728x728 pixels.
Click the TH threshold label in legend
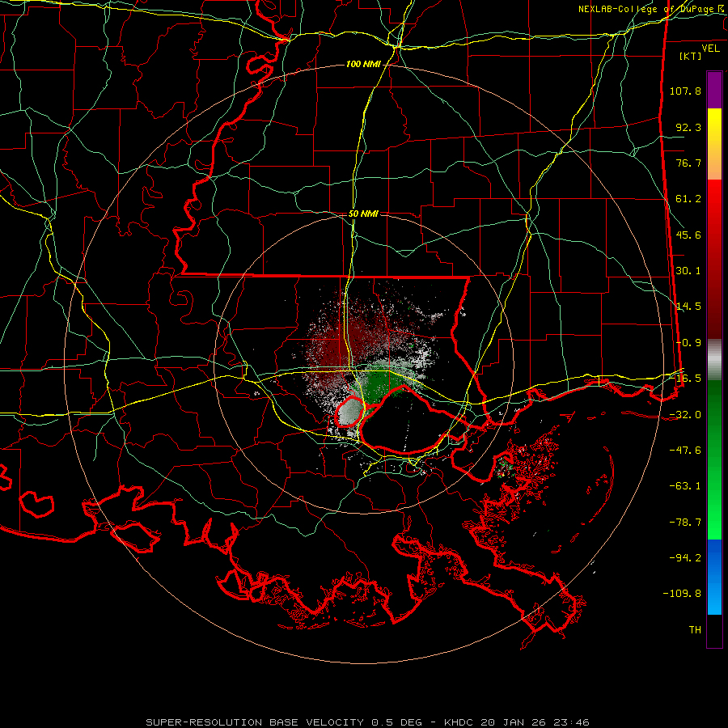click(695, 630)
